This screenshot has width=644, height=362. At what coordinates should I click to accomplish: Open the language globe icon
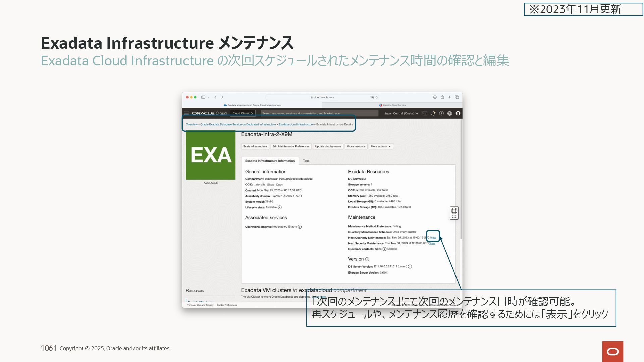(x=450, y=113)
